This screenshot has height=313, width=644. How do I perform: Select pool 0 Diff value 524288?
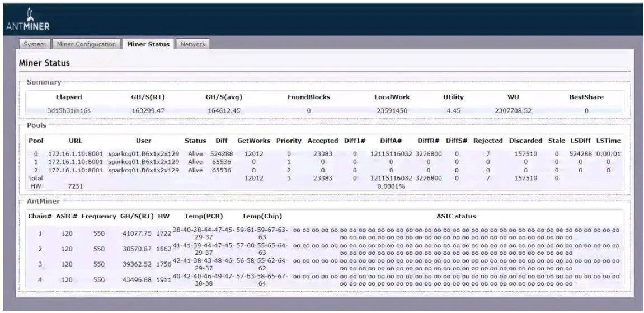[x=222, y=153]
